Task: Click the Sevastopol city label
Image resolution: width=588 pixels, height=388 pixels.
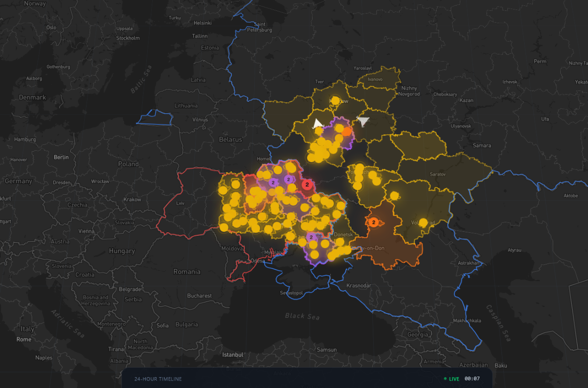Action: pyautogui.click(x=291, y=293)
